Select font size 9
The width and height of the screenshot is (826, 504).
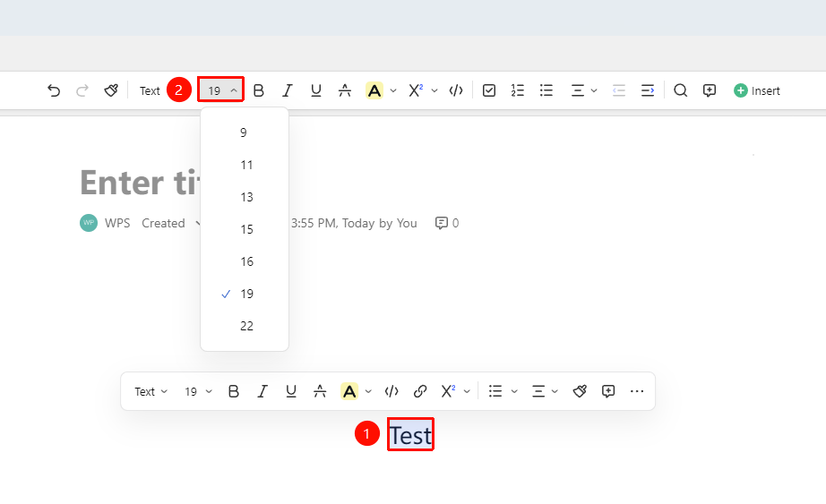(244, 132)
